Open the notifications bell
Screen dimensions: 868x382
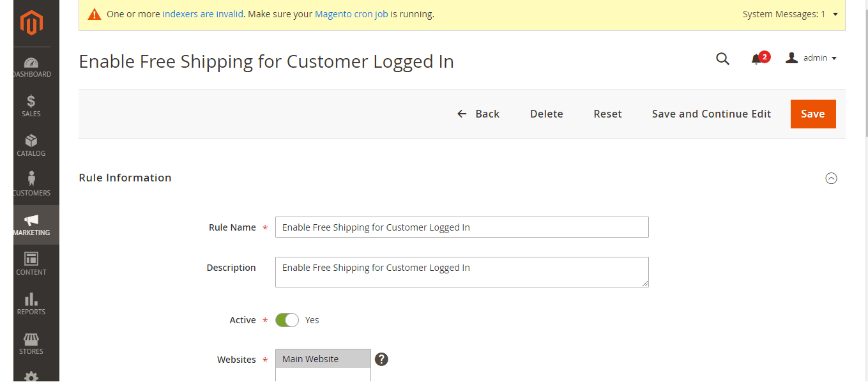(757, 59)
